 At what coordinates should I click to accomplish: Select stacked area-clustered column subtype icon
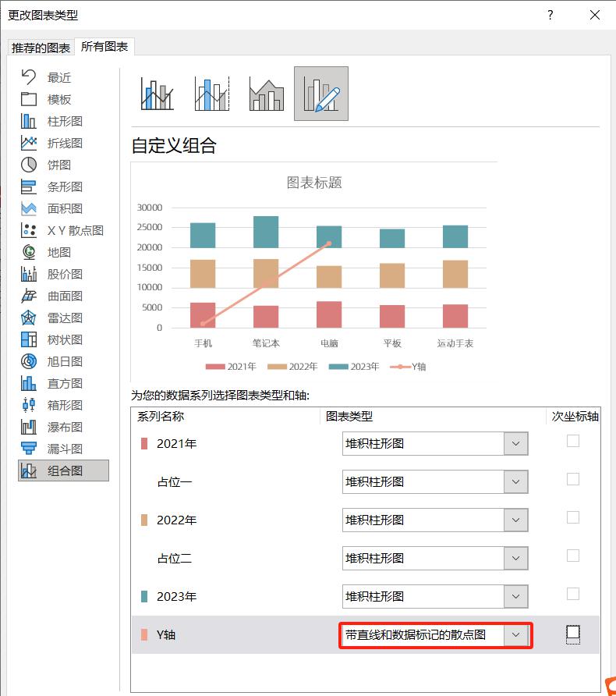(267, 94)
